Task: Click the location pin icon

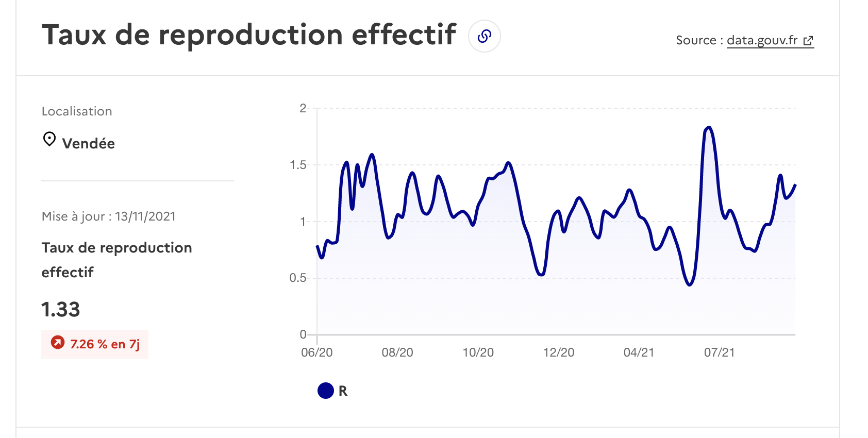Action: [x=49, y=139]
